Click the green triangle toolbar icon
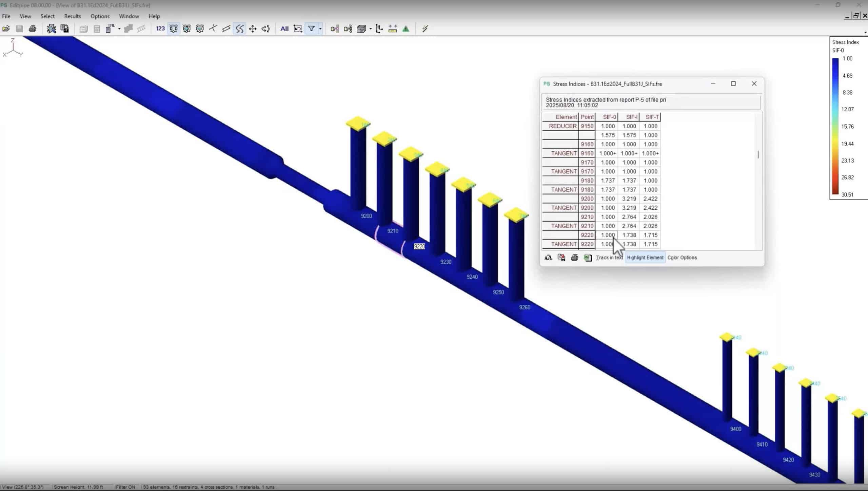This screenshot has width=868, height=491. [406, 29]
